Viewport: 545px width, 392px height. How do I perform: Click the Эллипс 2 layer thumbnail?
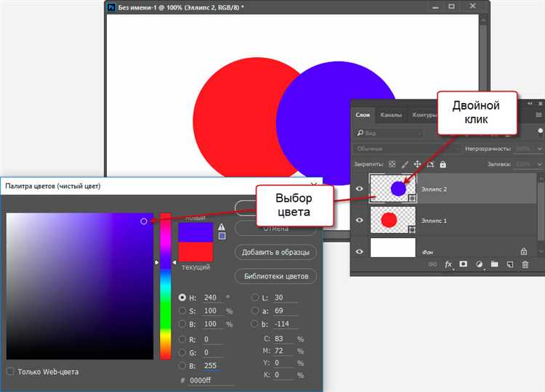click(x=393, y=189)
